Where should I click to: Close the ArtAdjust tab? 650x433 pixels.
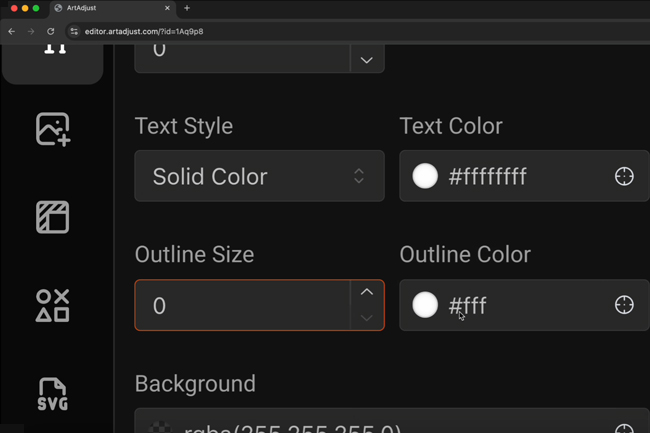(167, 8)
